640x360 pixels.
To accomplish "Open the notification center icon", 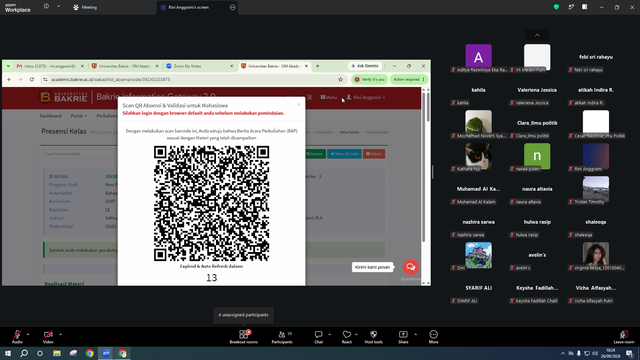I will pyautogui.click(x=630, y=353).
